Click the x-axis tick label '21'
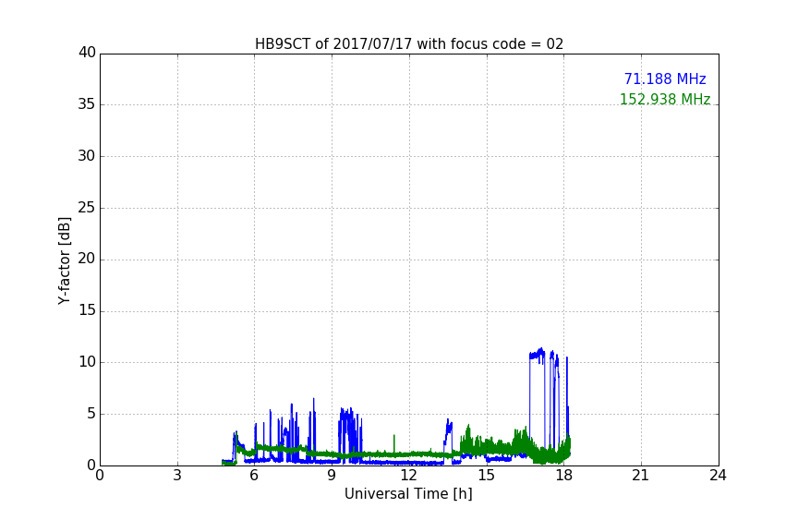 pos(641,476)
